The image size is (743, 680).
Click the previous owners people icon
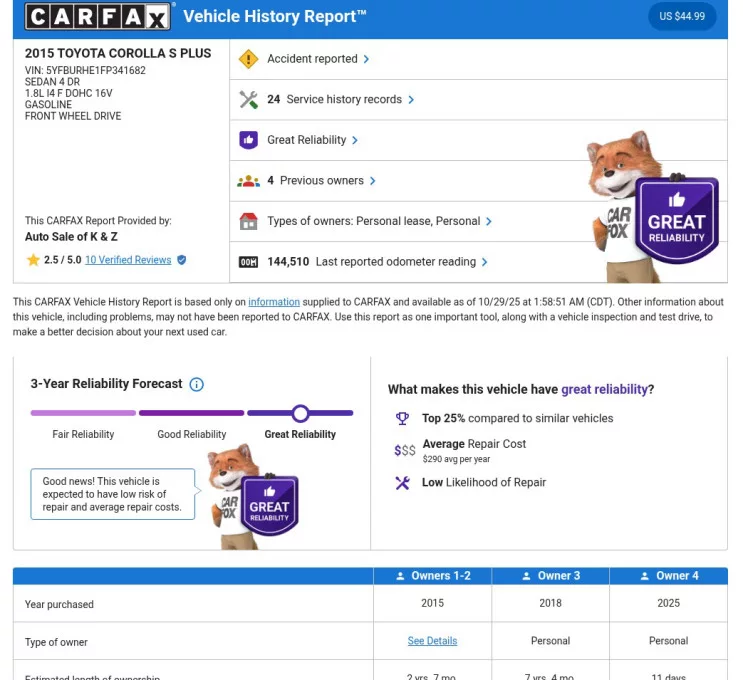(x=249, y=181)
